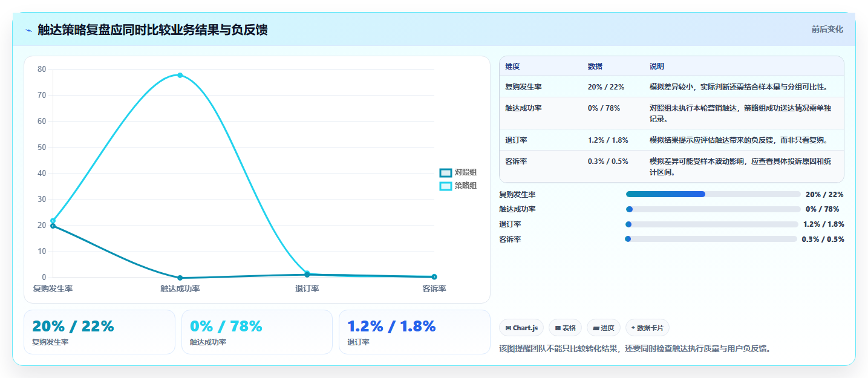The image size is (868, 378).
Task: Click the footer note starting 该图提醒团队
Action: pyautogui.click(x=636, y=348)
